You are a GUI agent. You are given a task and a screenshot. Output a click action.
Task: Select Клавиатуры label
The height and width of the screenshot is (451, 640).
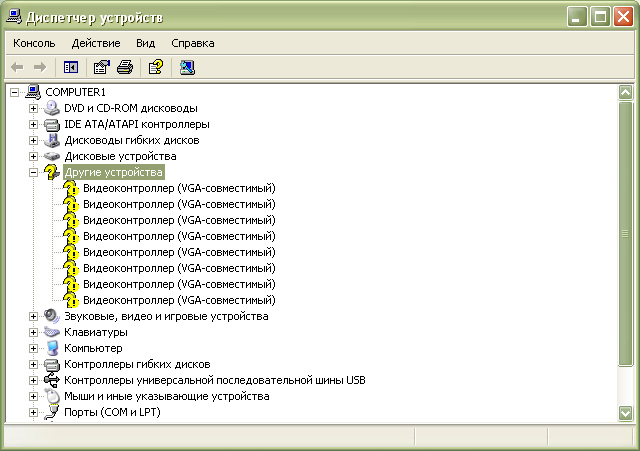pyautogui.click(x=96, y=332)
